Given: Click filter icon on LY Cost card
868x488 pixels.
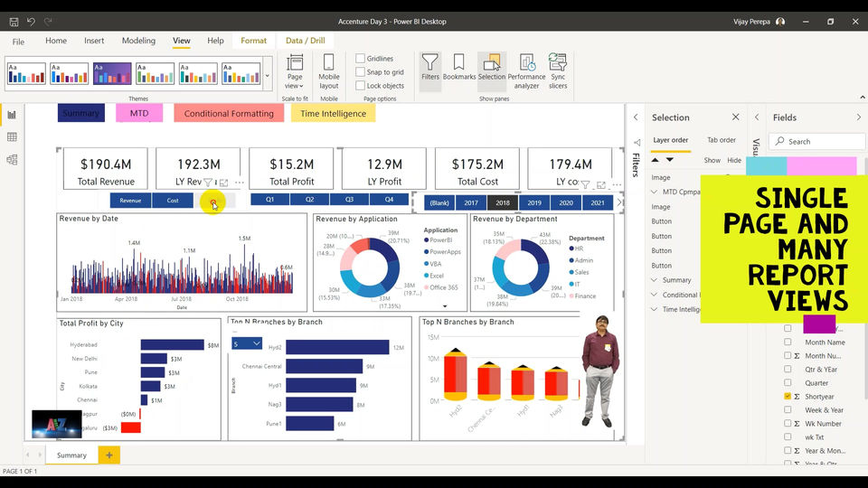Looking at the screenshot, I should (585, 184).
